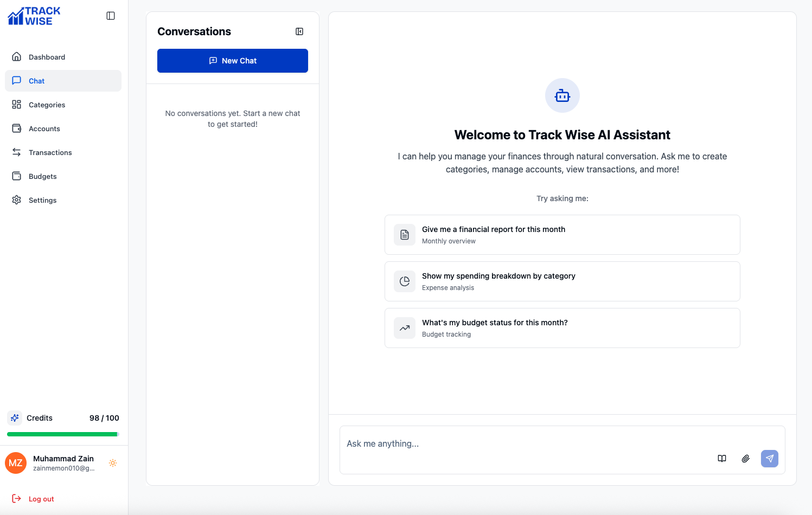The width and height of the screenshot is (812, 515).
Task: Click Log out link
Action: [x=41, y=499]
